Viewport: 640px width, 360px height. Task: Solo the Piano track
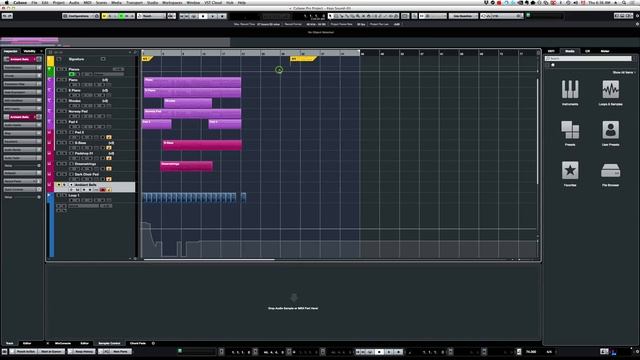64,80
